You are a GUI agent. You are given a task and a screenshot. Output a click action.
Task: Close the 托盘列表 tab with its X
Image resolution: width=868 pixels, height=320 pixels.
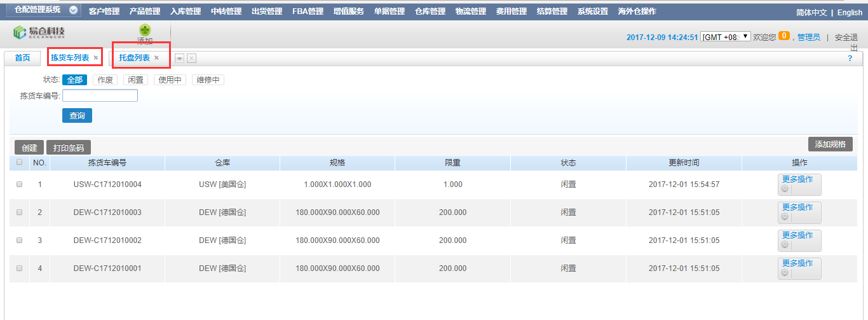(x=156, y=58)
